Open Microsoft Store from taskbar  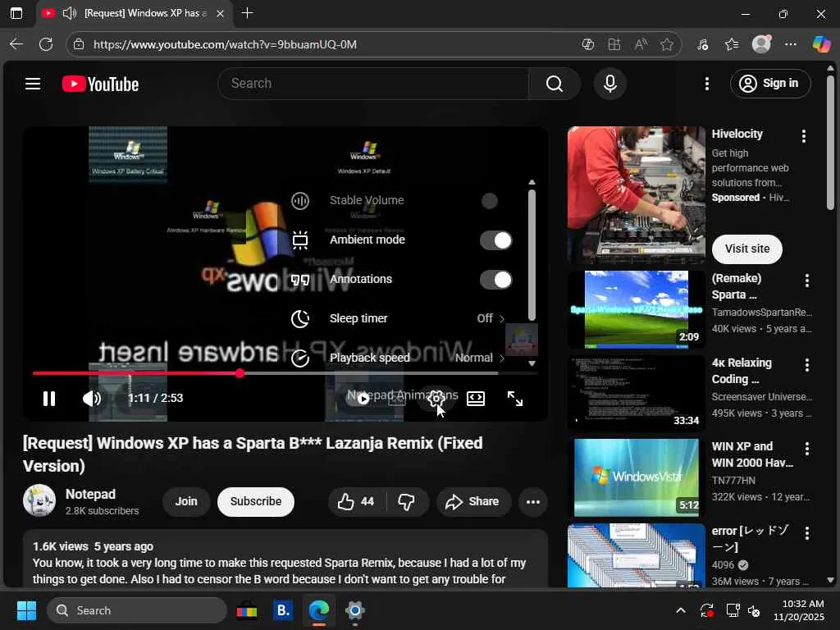point(246,610)
